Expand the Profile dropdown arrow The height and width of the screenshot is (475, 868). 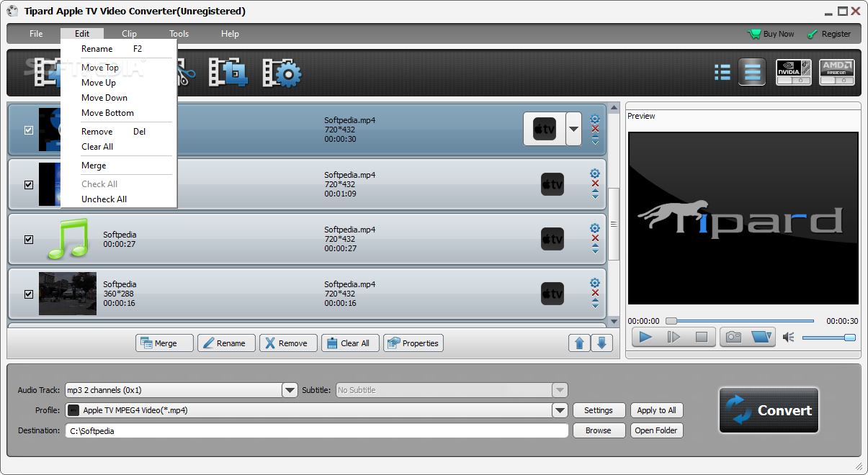560,410
